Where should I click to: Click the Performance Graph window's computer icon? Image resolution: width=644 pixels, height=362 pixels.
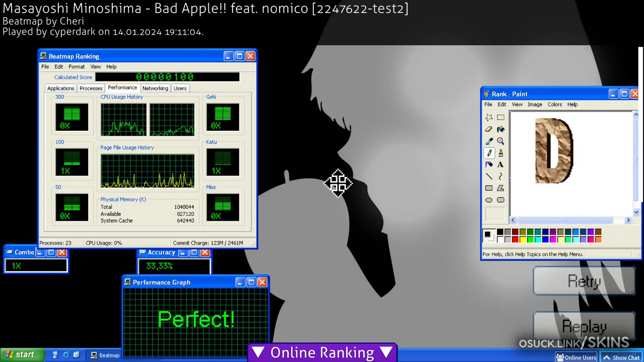click(127, 282)
